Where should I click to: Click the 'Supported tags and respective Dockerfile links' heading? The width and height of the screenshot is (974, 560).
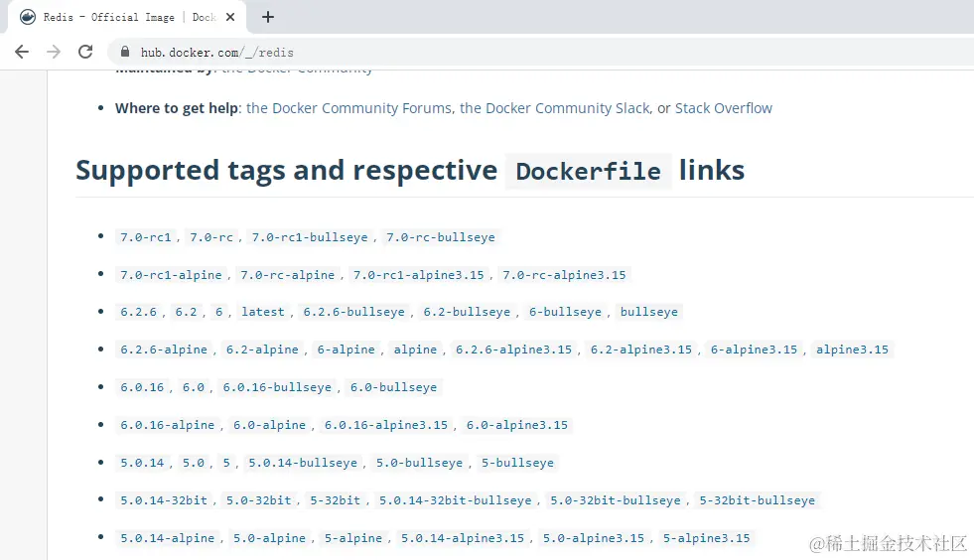tap(410, 171)
